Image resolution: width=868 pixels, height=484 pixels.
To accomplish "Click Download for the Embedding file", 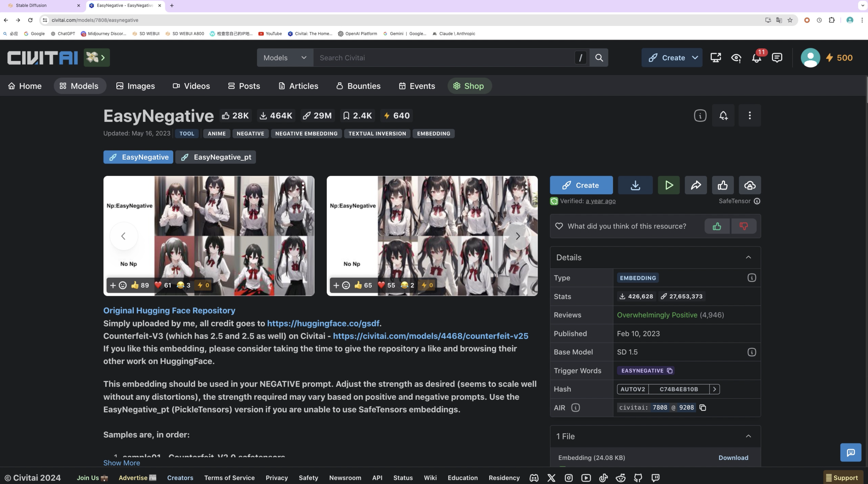I will 733,458.
